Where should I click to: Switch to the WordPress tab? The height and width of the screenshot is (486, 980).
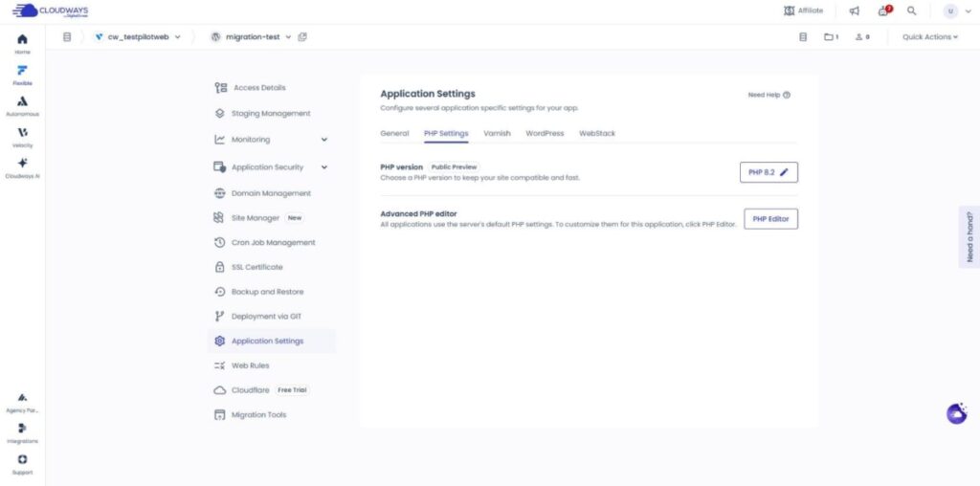(545, 133)
